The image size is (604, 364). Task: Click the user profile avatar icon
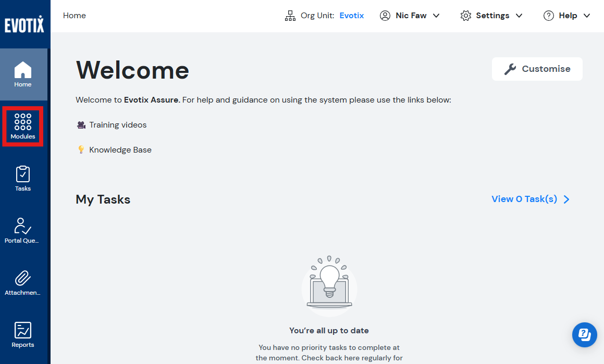pyautogui.click(x=385, y=16)
